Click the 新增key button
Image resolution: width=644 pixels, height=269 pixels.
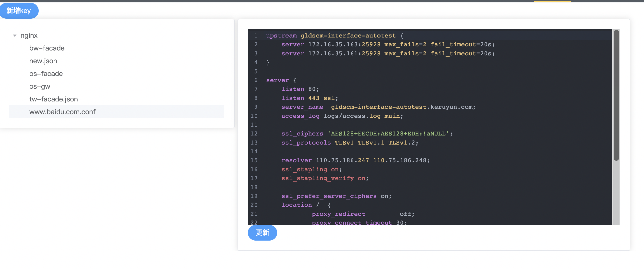(x=19, y=11)
